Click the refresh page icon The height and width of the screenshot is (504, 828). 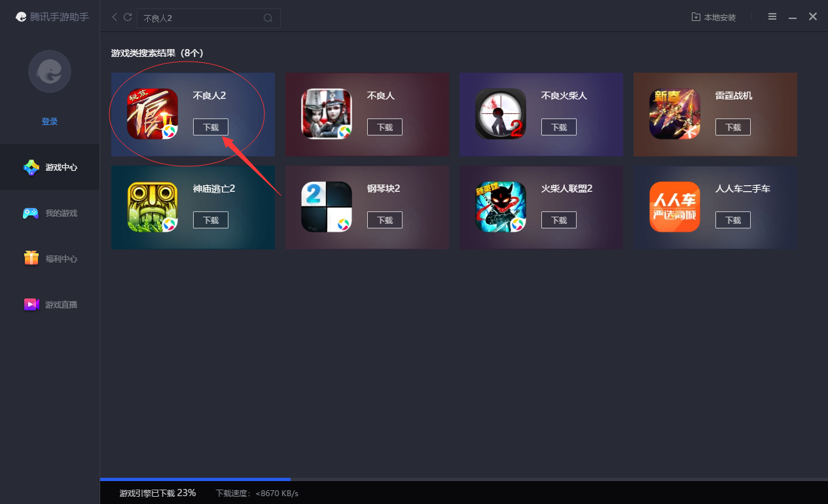coord(128,17)
